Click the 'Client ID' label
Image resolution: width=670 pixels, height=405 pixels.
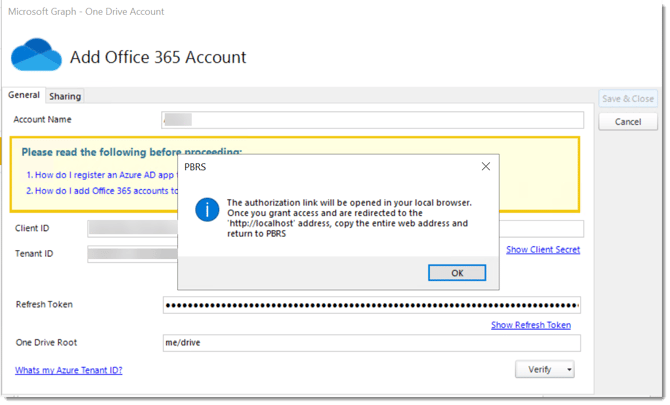(x=32, y=228)
